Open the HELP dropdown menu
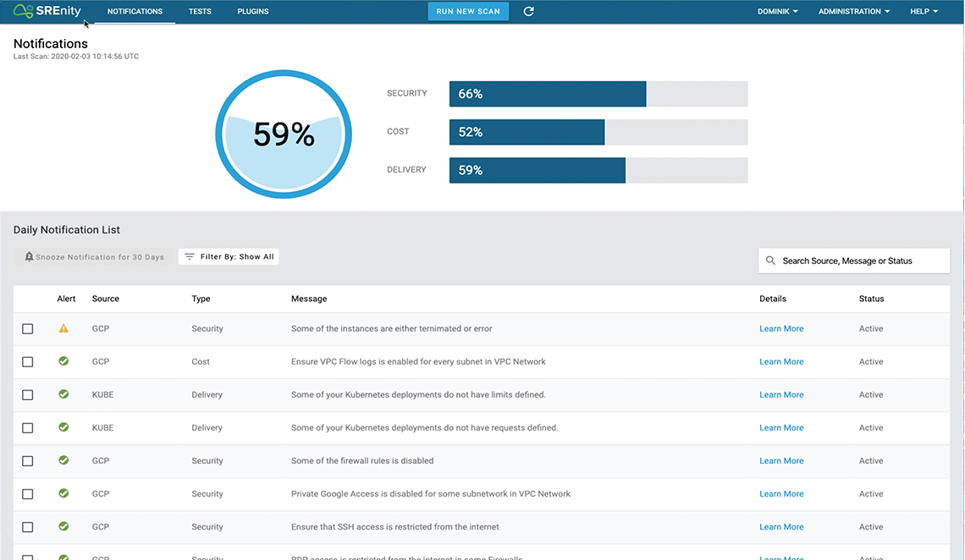The width and height of the screenshot is (965, 560). (924, 12)
